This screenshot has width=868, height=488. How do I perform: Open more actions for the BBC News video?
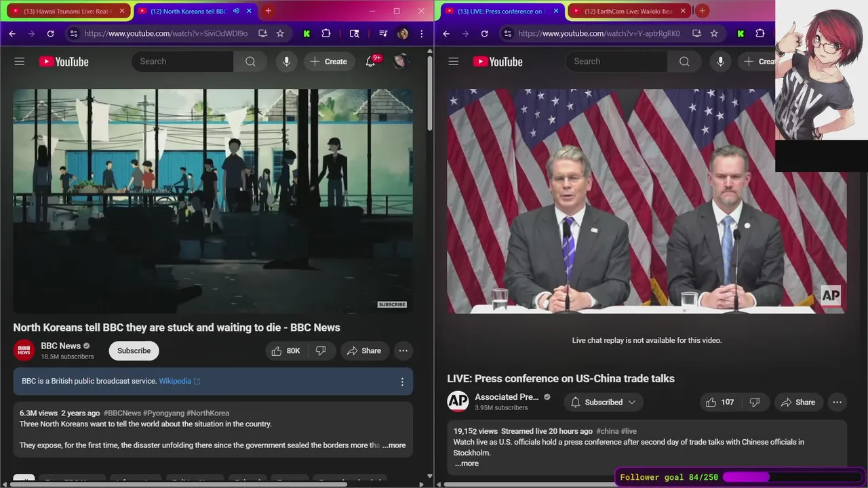point(403,351)
